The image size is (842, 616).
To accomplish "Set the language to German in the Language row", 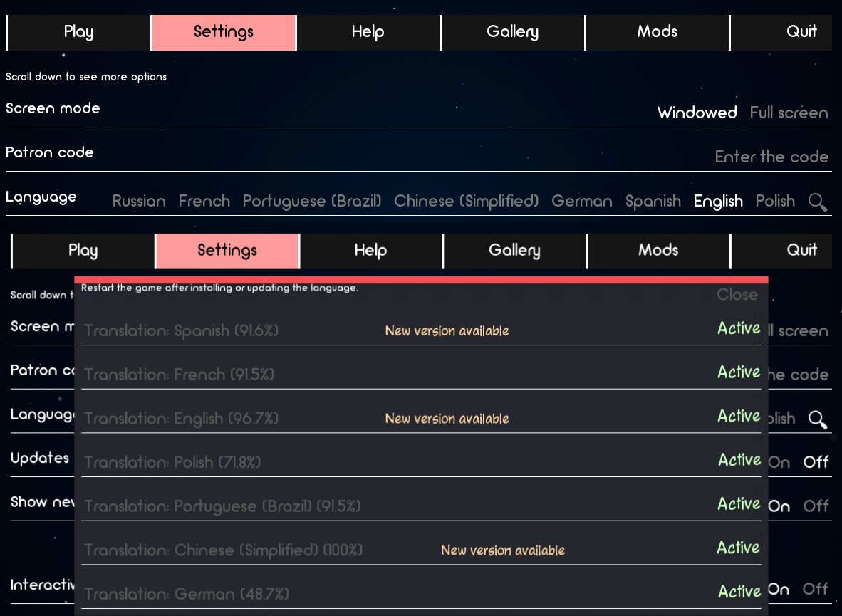I will [581, 201].
